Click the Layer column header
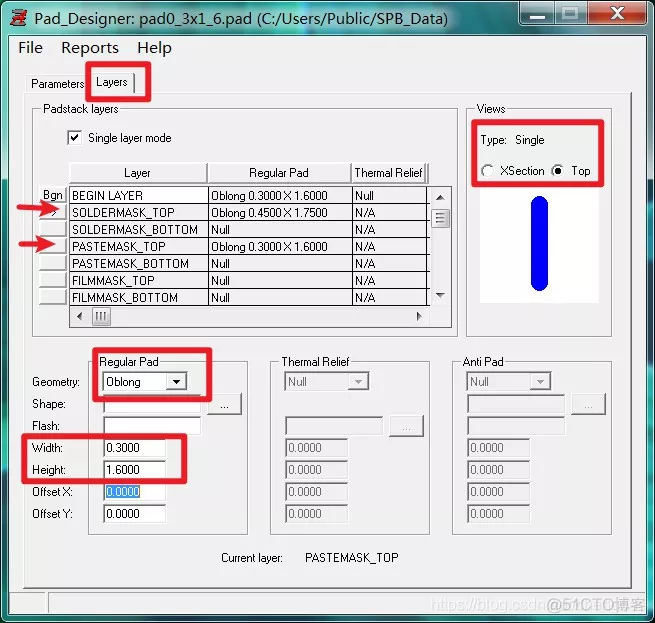Viewport: 655px width, 623px height. click(x=138, y=173)
